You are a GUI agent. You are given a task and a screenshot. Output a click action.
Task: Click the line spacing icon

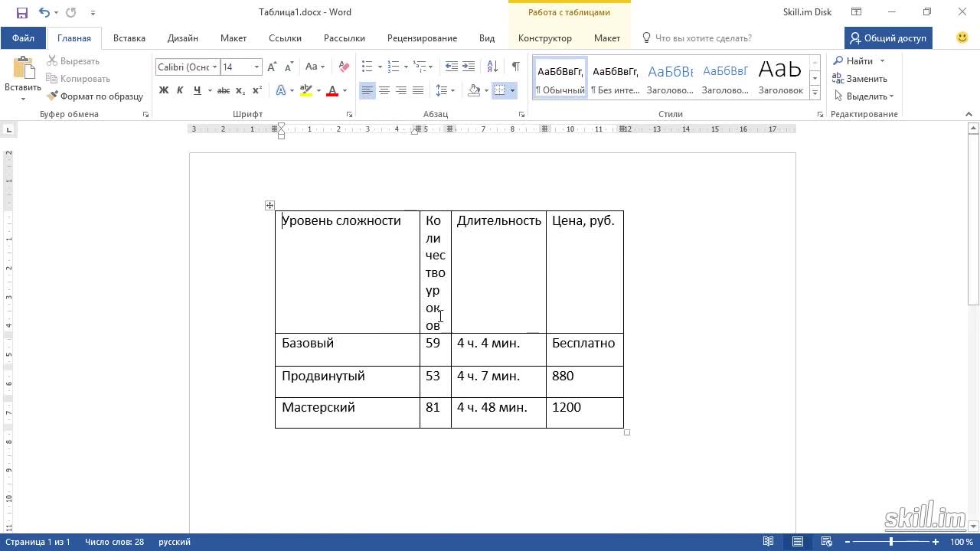[442, 90]
